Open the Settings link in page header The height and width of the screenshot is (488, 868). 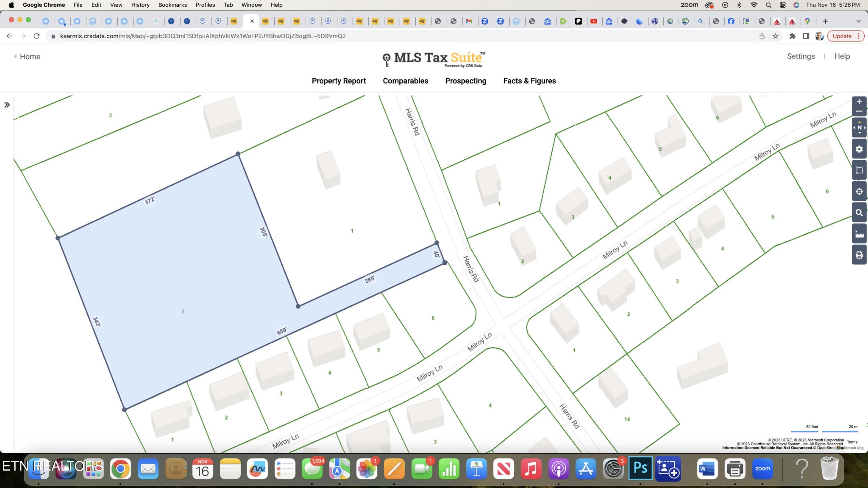pos(801,56)
